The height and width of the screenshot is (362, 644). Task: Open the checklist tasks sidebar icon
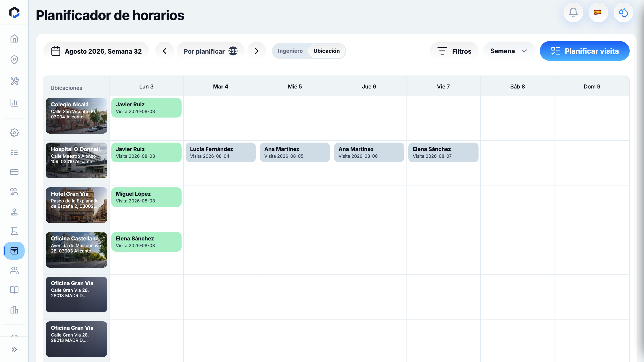point(14,152)
